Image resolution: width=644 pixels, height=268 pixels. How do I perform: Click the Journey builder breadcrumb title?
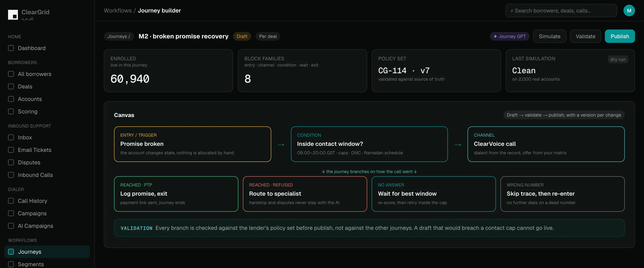point(159,10)
